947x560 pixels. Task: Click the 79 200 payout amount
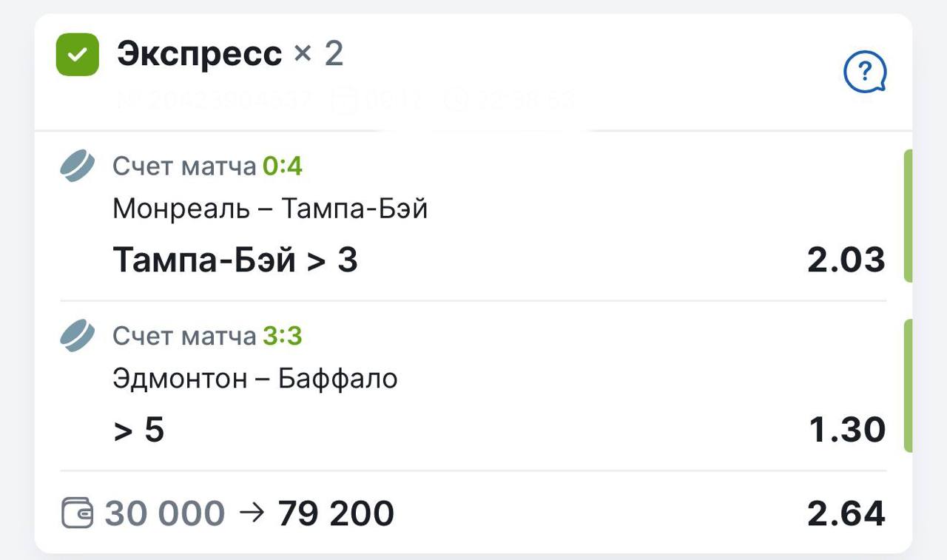tap(336, 514)
